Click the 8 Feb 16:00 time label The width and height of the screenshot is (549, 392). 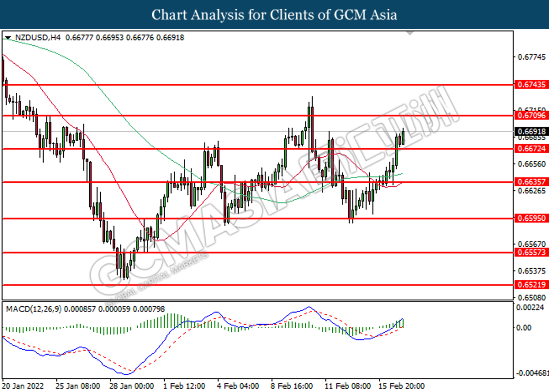292,386
